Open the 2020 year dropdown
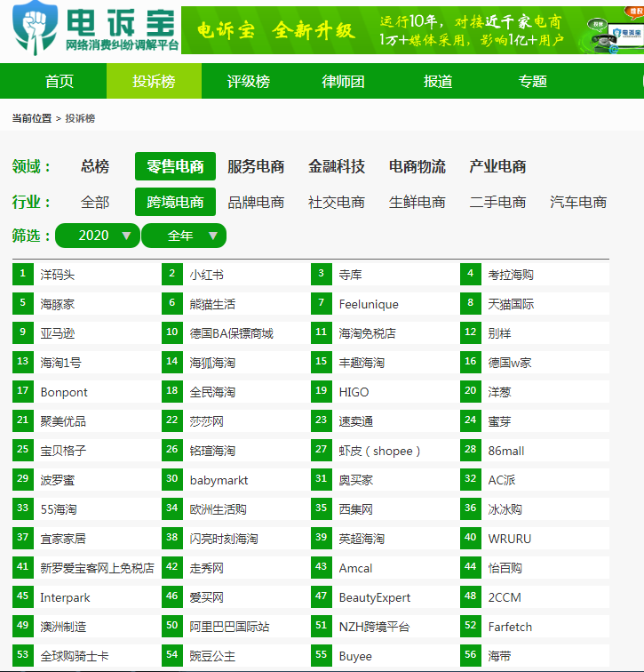 click(98, 236)
